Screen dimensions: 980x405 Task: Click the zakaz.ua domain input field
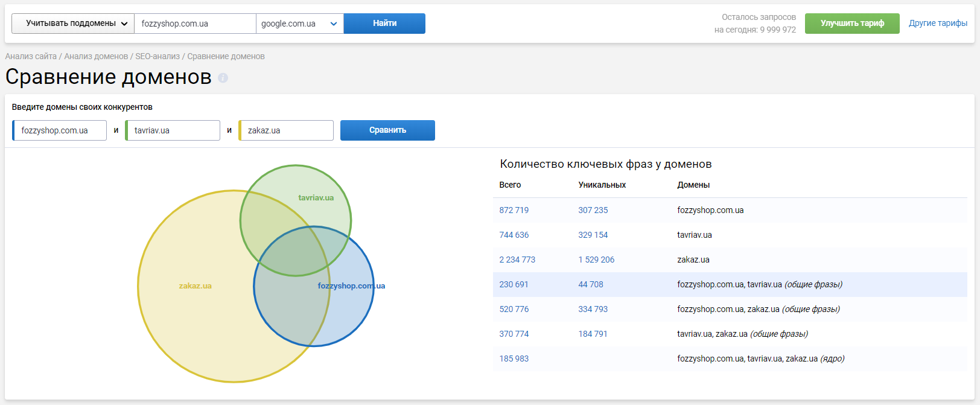(287, 130)
